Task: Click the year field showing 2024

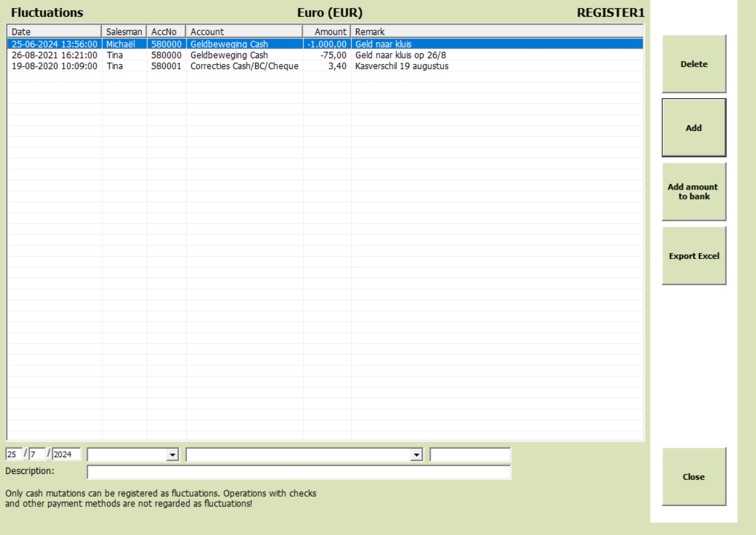Action: tap(66, 454)
